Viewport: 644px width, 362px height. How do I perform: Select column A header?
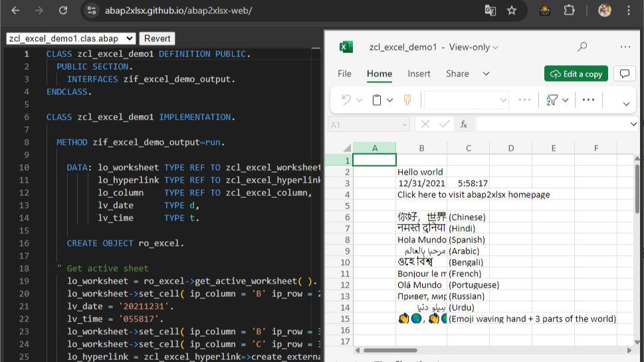pos(375,148)
